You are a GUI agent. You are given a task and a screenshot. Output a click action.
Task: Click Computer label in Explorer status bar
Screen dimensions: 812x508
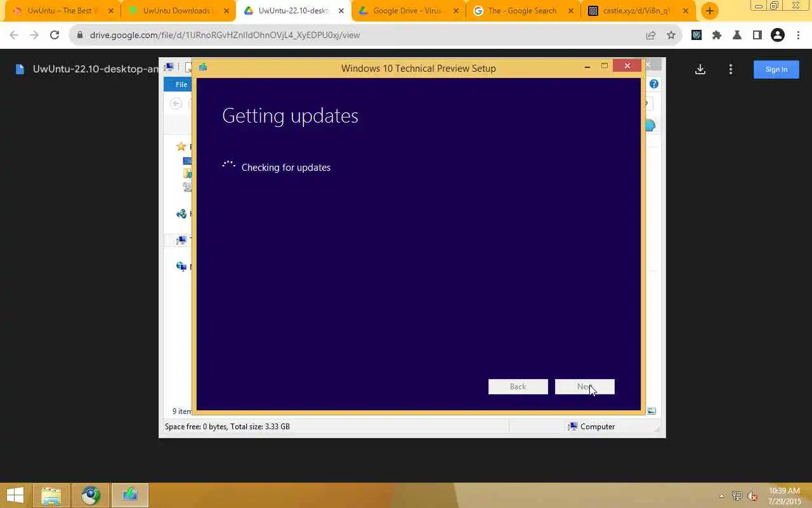click(x=598, y=427)
